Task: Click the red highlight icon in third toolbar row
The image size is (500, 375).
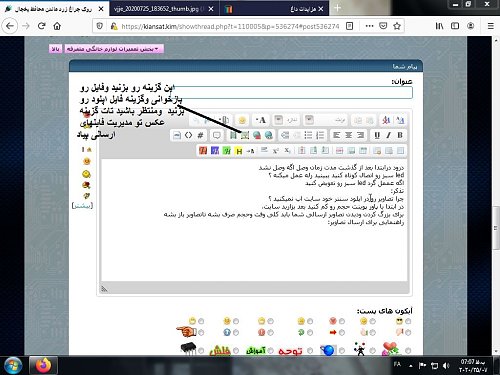Action: tap(203, 151)
